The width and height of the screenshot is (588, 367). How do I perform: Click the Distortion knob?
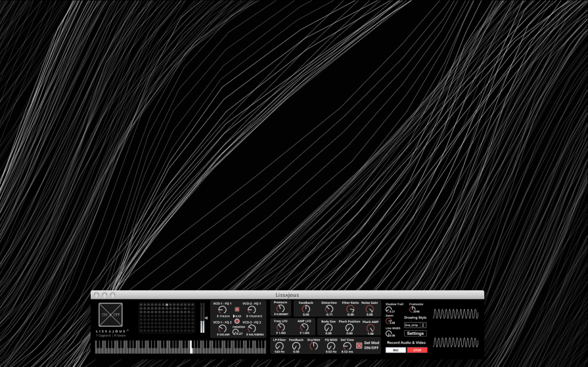(x=329, y=309)
